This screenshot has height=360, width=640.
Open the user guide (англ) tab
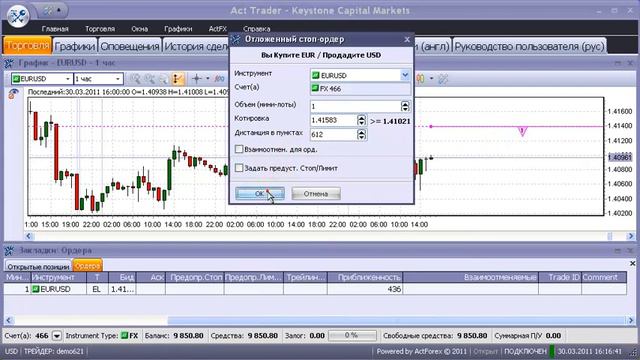click(432, 46)
